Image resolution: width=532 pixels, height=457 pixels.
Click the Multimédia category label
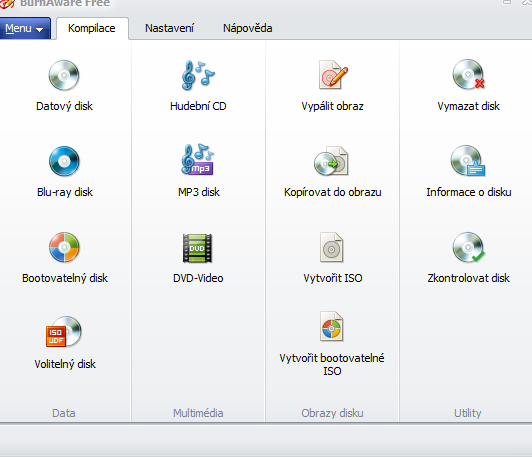point(198,413)
